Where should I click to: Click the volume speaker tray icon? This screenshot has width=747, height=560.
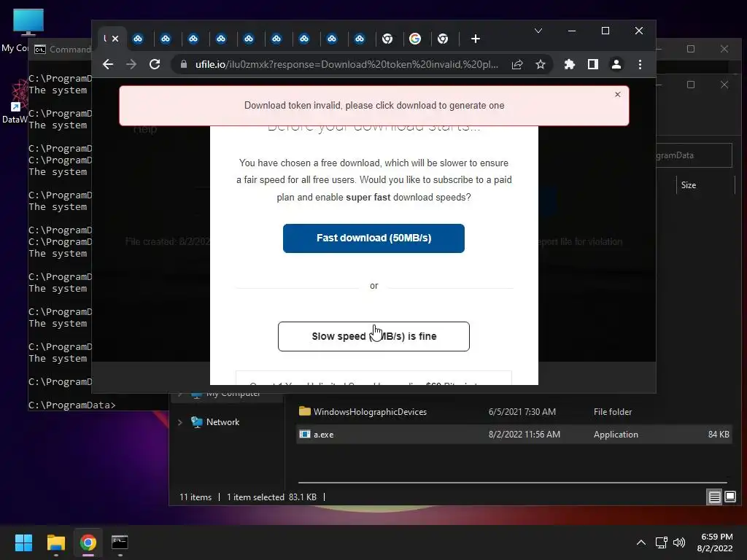pos(679,542)
